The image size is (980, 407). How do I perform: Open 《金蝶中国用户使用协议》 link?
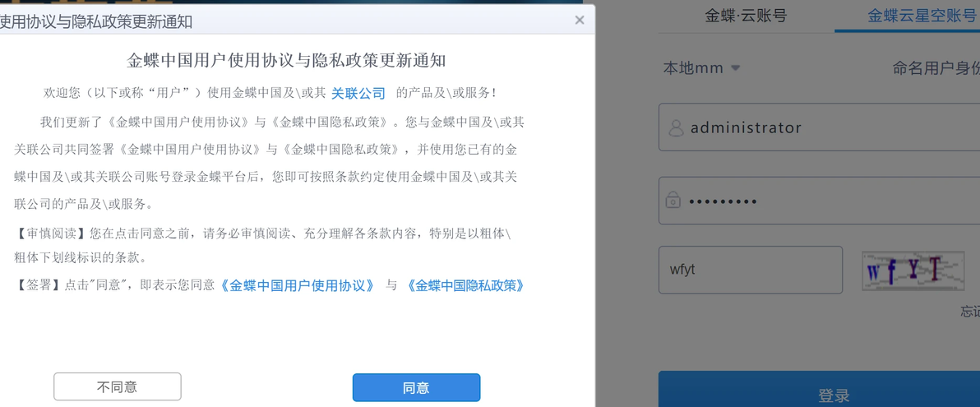[x=297, y=285]
